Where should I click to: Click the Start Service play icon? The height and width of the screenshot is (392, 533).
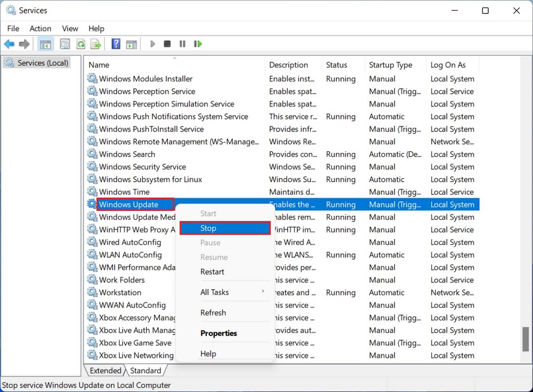click(152, 44)
